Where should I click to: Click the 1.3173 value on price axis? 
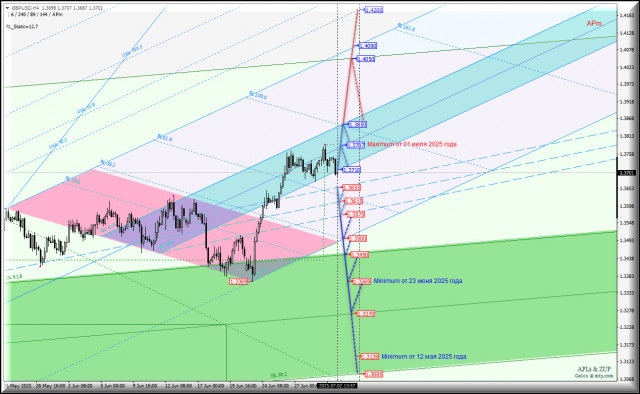(627, 345)
